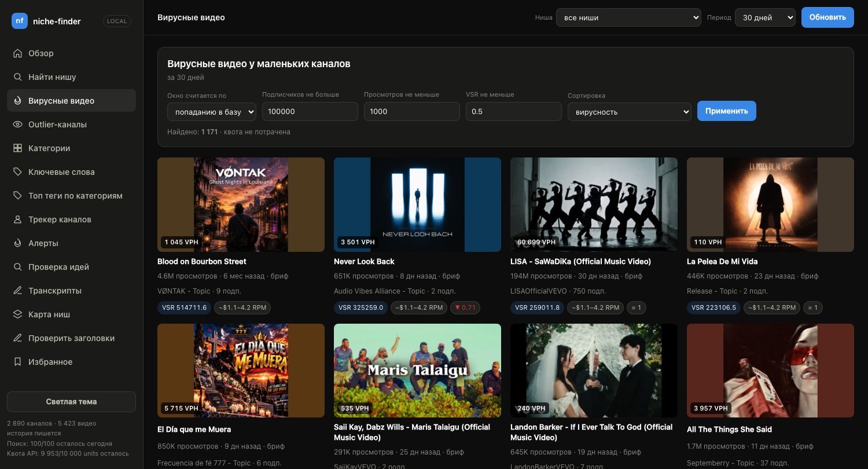Image resolution: width=868 pixels, height=469 pixels.
Task: Click LISA - SaWaDiKa title link
Action: 580,262
